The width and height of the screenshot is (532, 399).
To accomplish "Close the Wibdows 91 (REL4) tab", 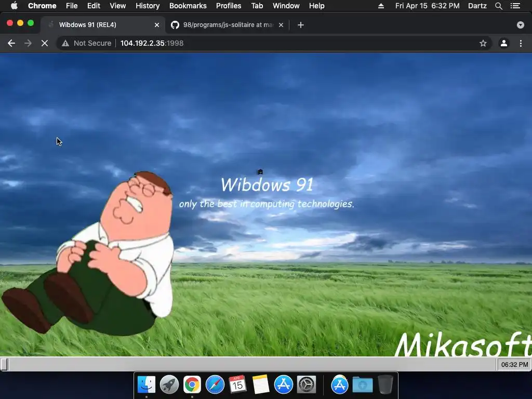I will click(157, 25).
